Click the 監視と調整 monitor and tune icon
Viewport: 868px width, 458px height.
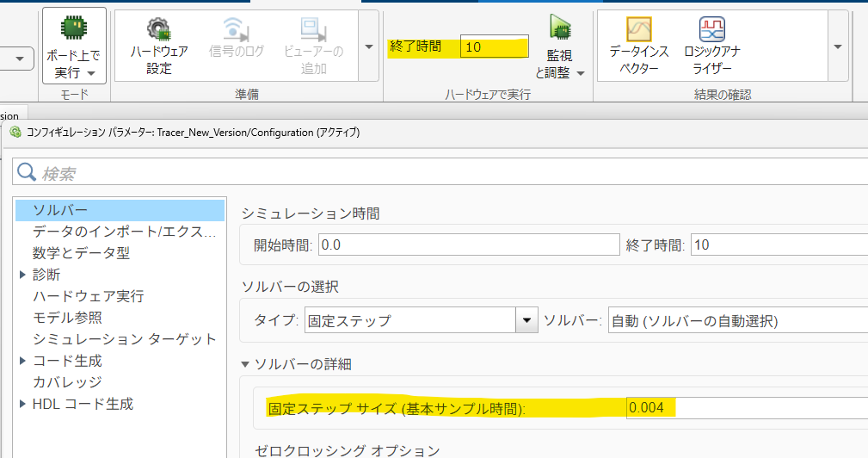(x=559, y=47)
